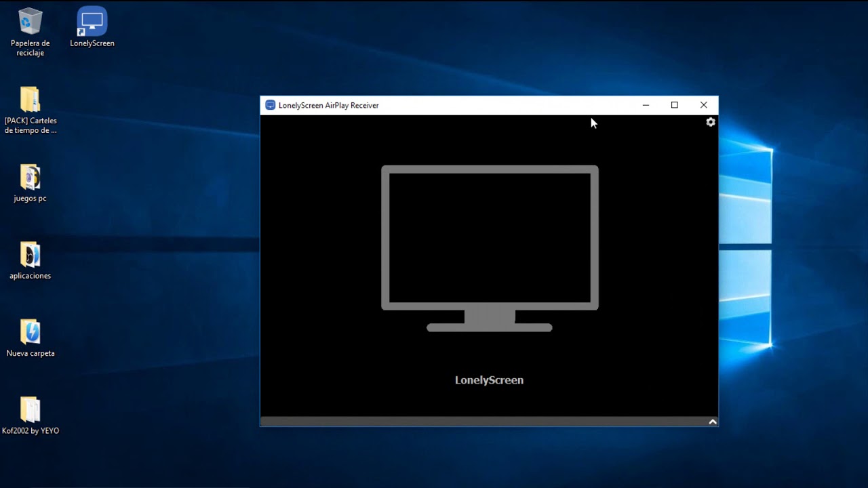Maximize the LonelyScreen AirPlay Receiver window
868x488 pixels.
pos(675,105)
